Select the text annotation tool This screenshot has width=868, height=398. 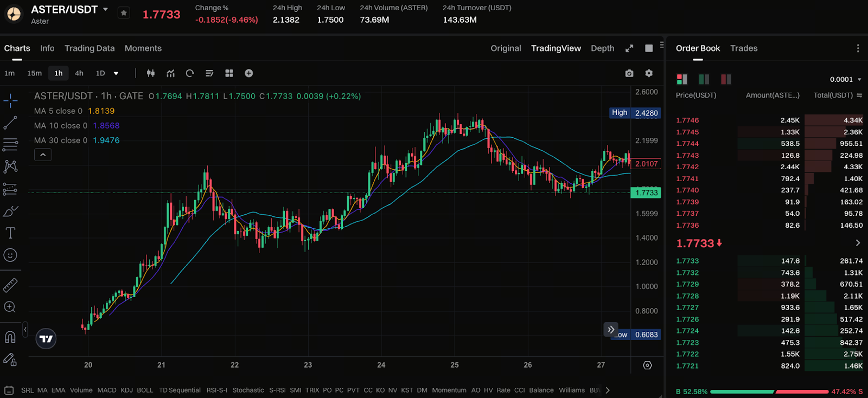[10, 233]
